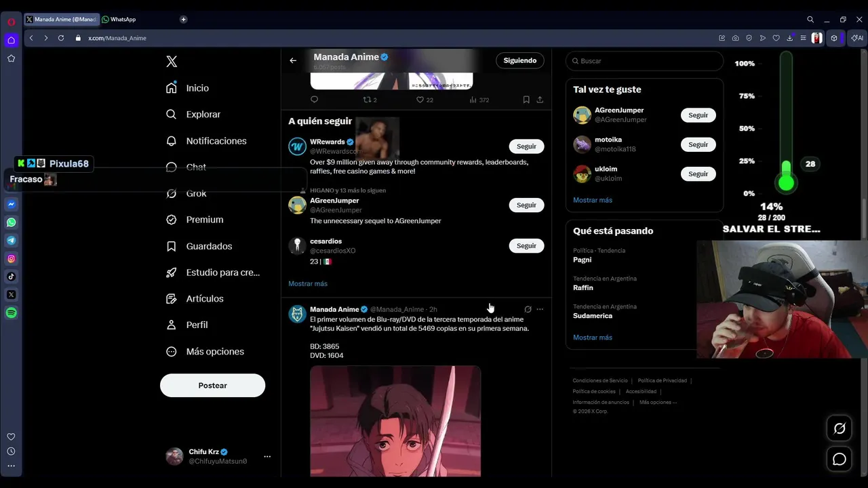Open sidebar bookmarks star icon

pos(12,58)
